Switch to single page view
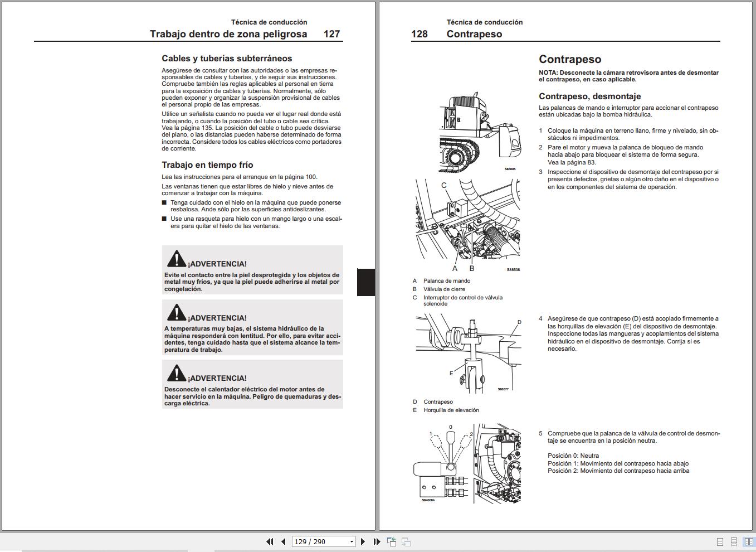756x552 pixels. click(720, 542)
